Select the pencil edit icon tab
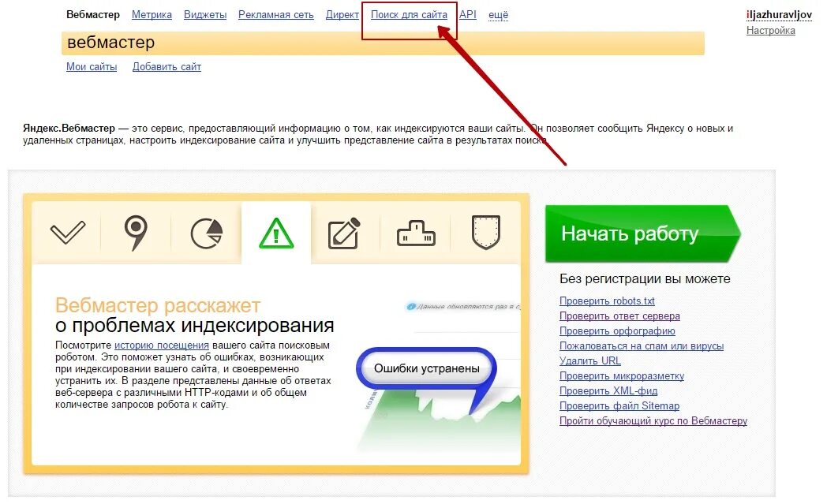827x504 pixels. click(344, 233)
